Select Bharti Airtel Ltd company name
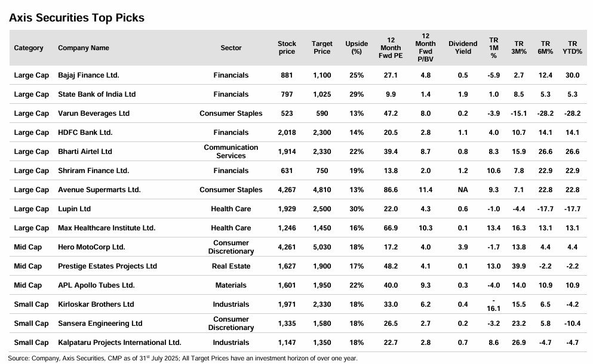Image resolution: width=593 pixels, height=364 pixels. point(85,152)
